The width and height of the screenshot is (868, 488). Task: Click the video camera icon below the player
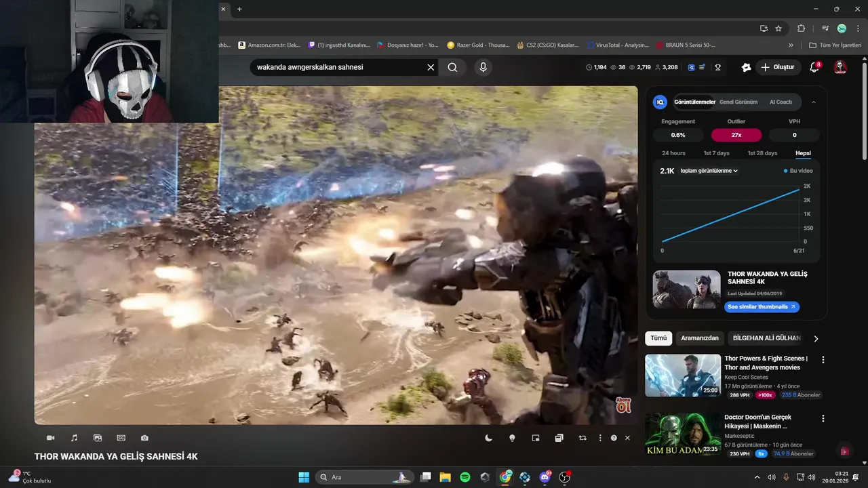[x=50, y=438]
